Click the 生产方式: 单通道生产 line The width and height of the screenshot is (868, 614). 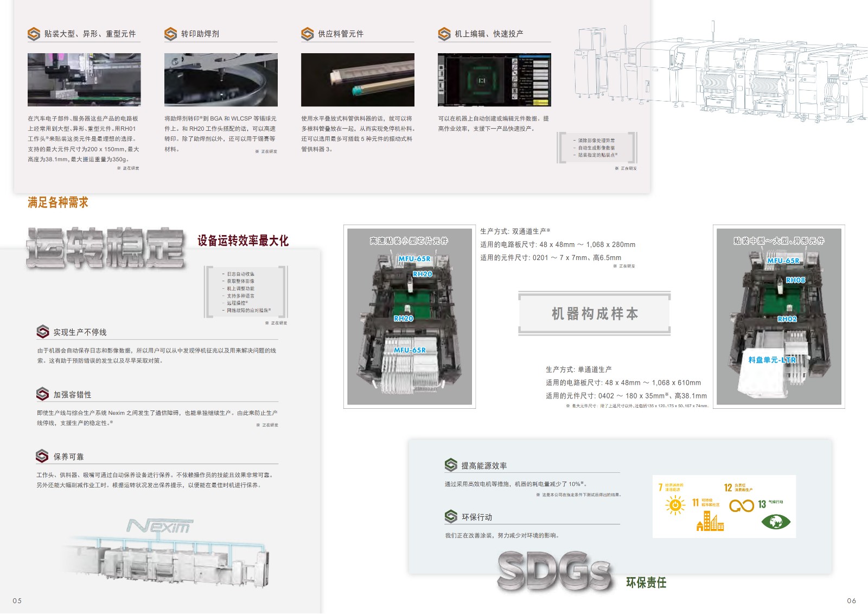pyautogui.click(x=578, y=369)
